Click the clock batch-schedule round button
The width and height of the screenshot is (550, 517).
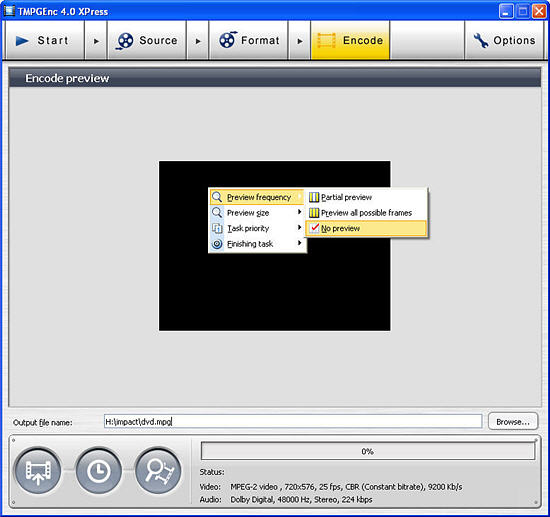point(98,471)
